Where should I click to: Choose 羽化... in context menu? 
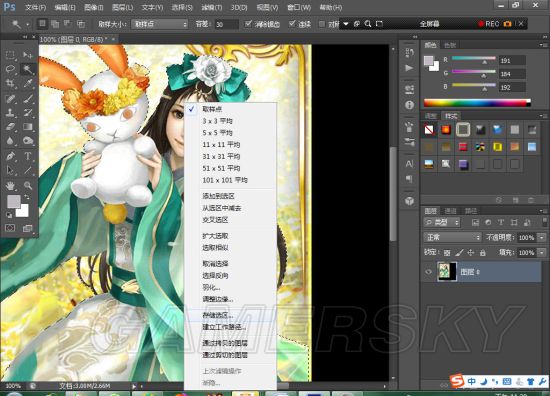(x=211, y=287)
